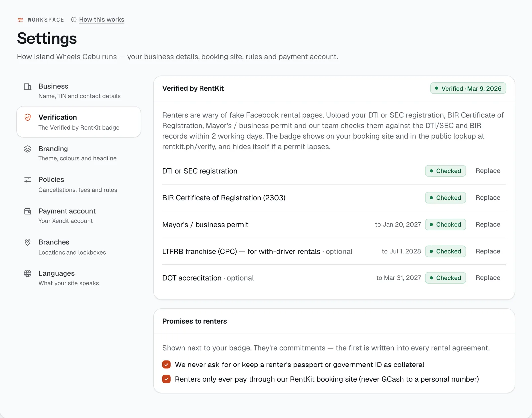Click the Checked status for Mayor's permit

click(x=445, y=224)
